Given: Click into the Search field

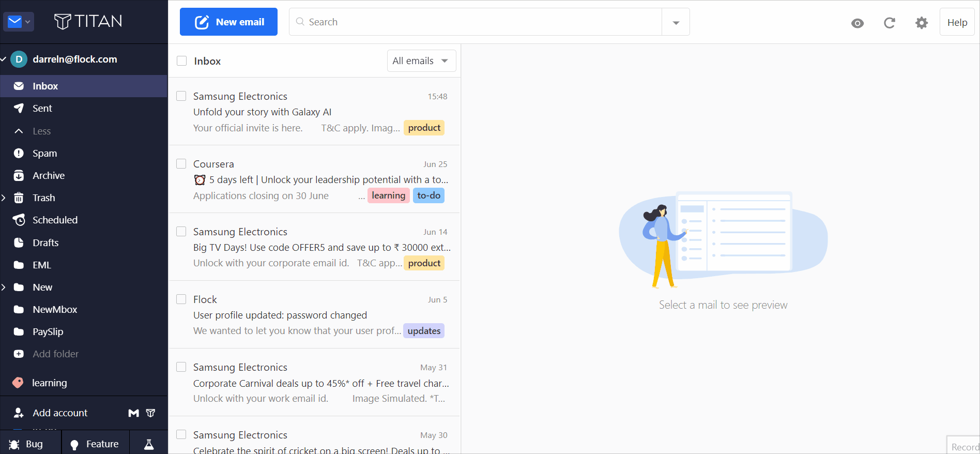Looking at the screenshot, I should pos(476,22).
